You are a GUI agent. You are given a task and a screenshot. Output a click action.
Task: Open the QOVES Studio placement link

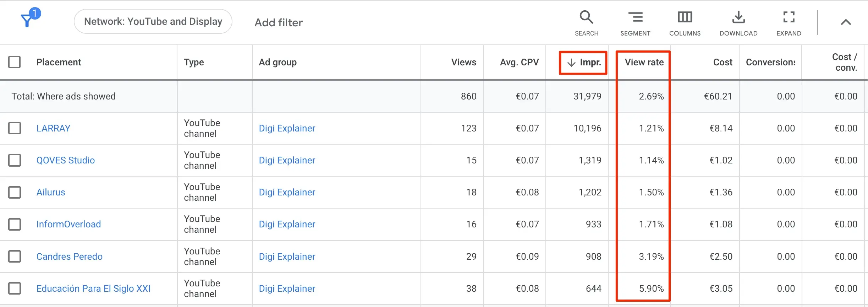coord(66,160)
